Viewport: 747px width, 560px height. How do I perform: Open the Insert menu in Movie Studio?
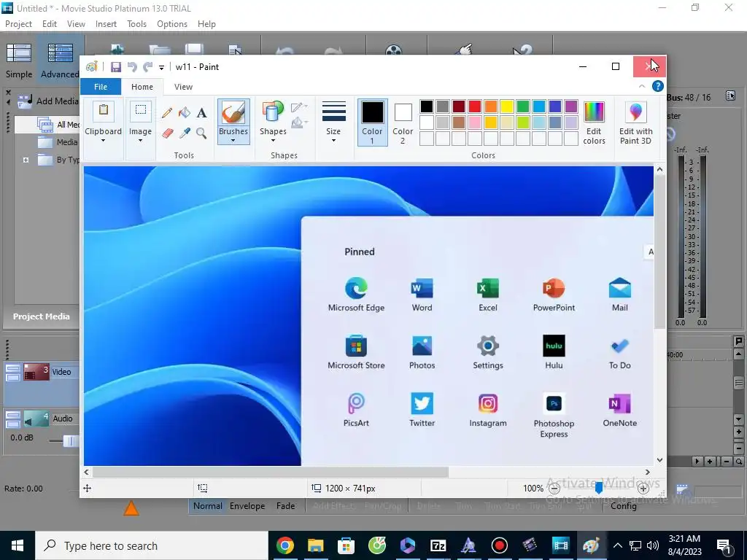[106, 24]
